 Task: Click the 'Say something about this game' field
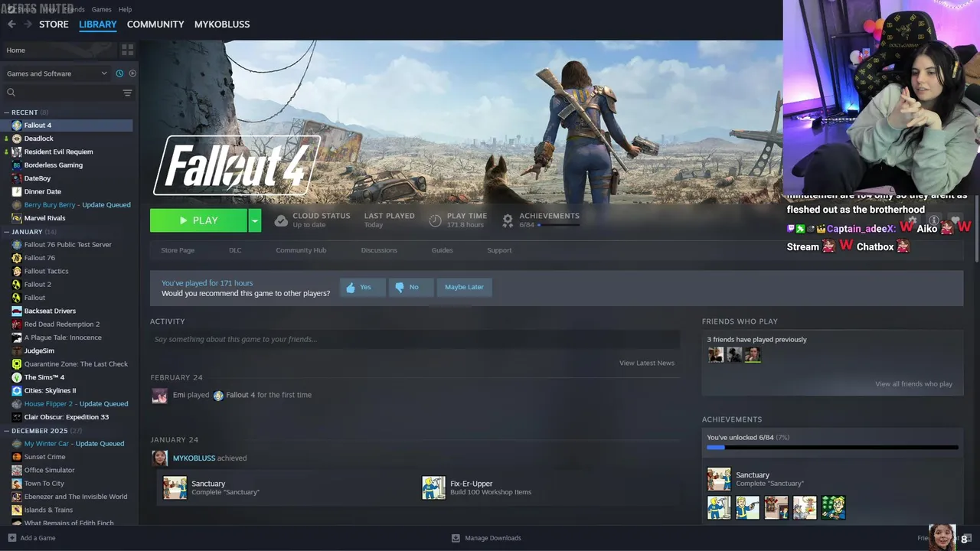(415, 339)
